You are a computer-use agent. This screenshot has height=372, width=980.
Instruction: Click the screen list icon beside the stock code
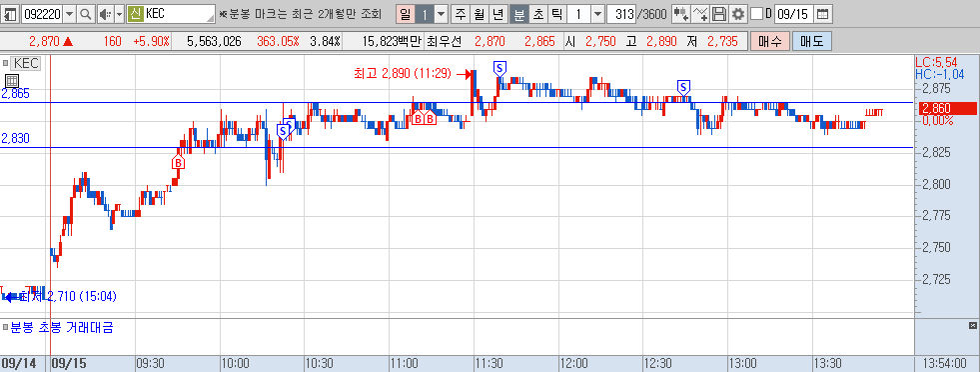click(x=10, y=13)
